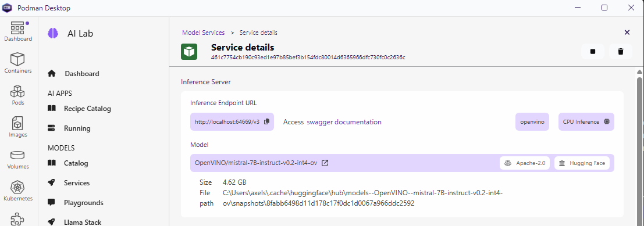Open Volumes from the sidebar
644x226 pixels.
(x=17, y=159)
